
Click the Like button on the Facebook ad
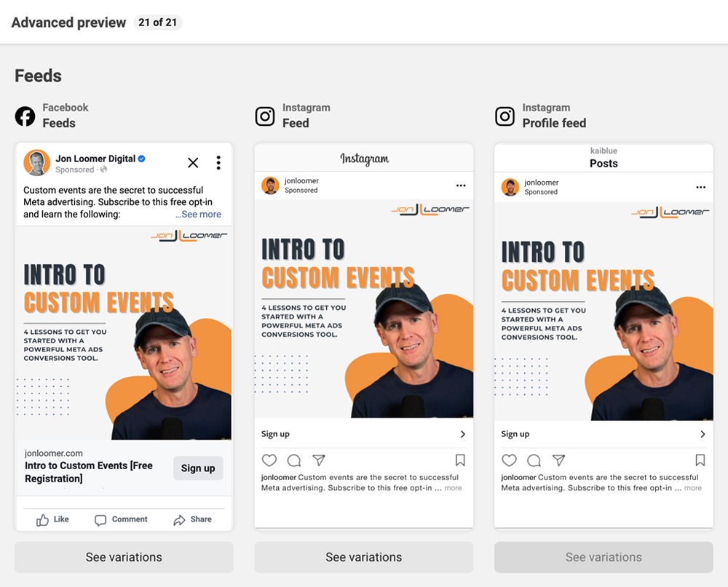52,519
